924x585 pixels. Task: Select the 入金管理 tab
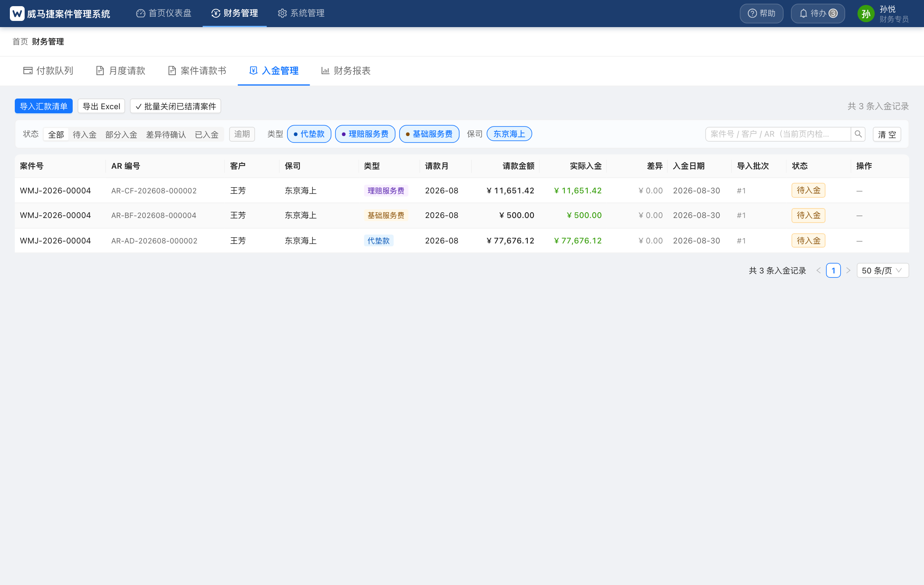[x=274, y=71]
